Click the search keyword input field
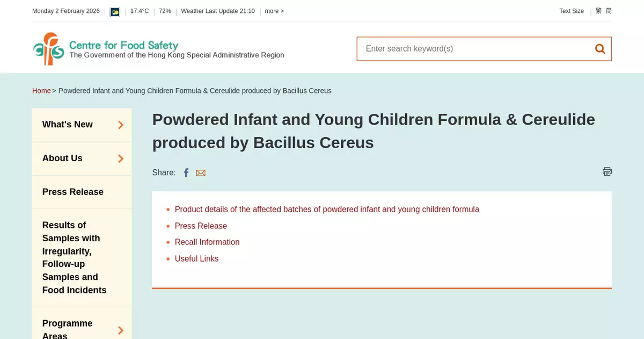This screenshot has width=644, height=339. (x=472, y=49)
